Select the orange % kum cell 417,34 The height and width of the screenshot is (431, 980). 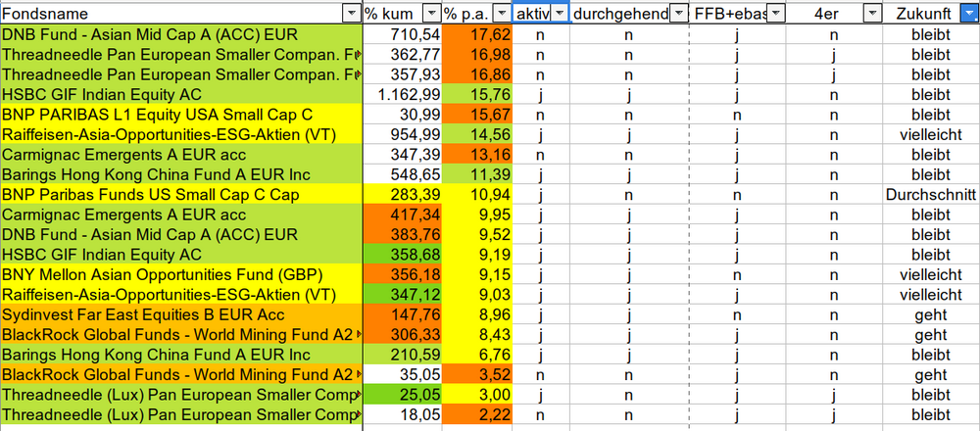point(403,215)
